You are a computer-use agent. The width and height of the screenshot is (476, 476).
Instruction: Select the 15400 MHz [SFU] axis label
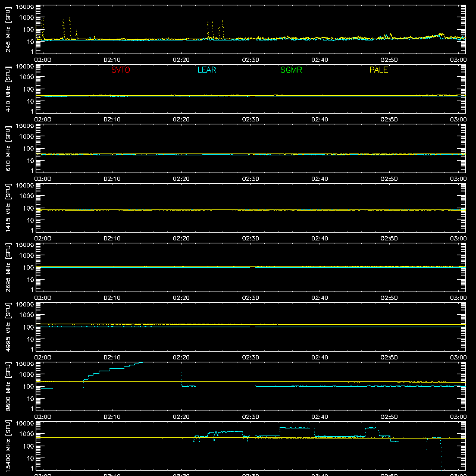tap(8, 446)
